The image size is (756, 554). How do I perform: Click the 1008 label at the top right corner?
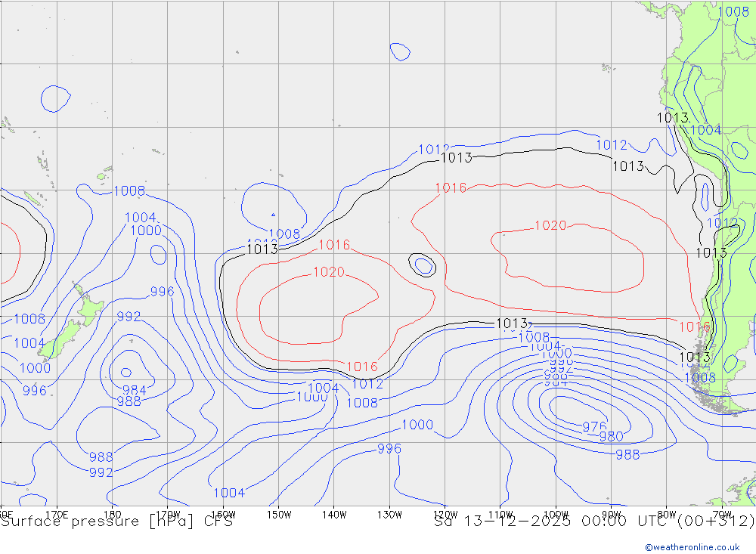(733, 11)
